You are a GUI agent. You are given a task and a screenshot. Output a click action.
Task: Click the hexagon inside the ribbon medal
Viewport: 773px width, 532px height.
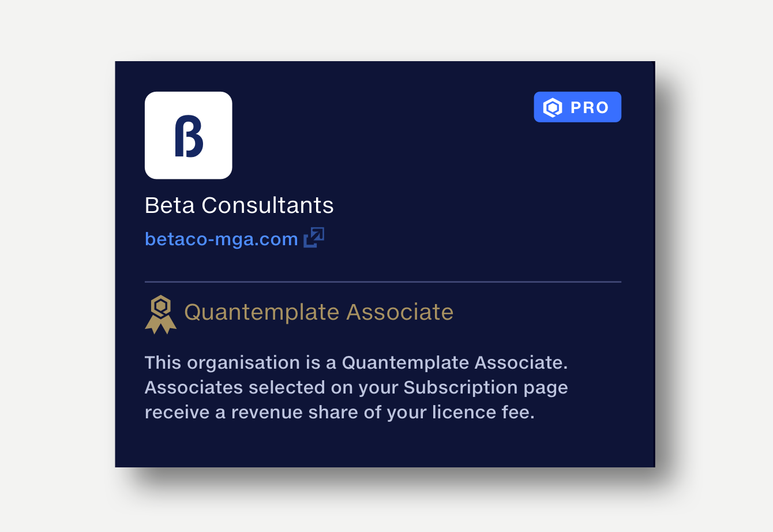point(161,305)
